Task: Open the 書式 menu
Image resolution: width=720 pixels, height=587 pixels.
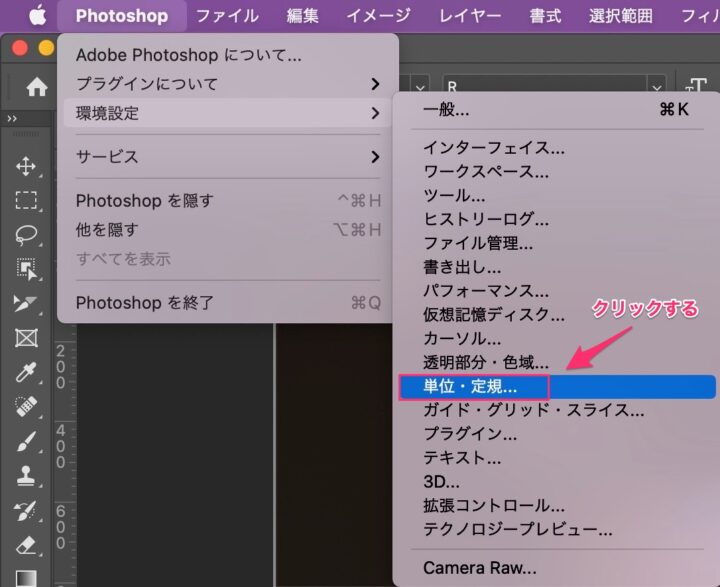Action: pos(545,16)
